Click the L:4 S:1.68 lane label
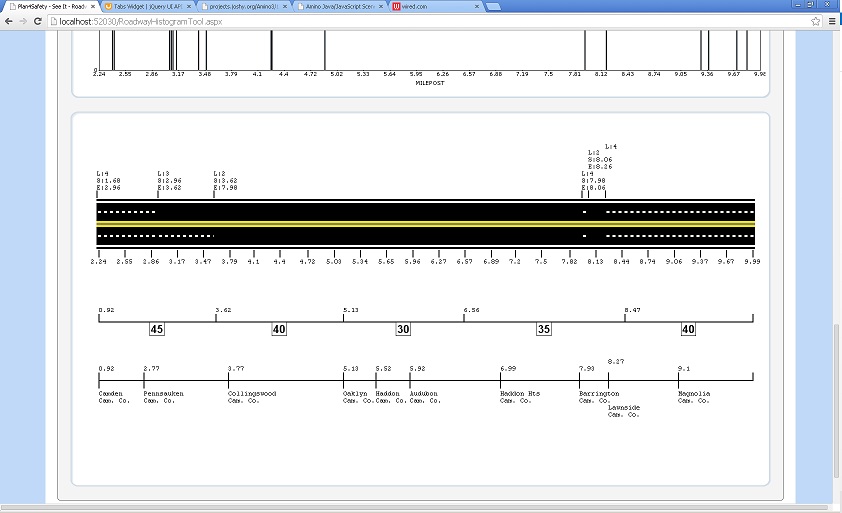Screen dimensions: 842x513 tap(108, 180)
